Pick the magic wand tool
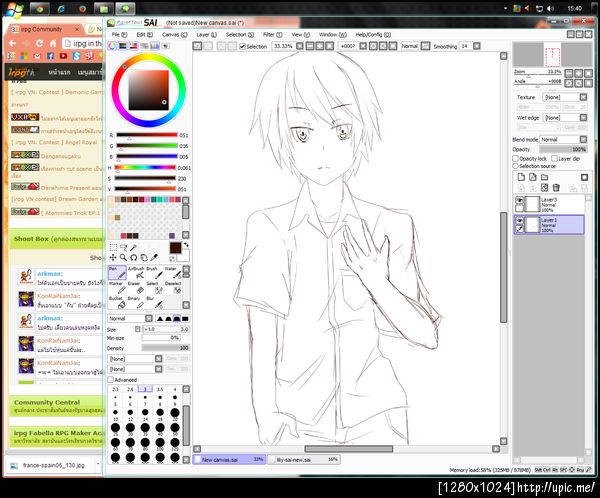The width and height of the screenshot is (600, 498). click(133, 247)
